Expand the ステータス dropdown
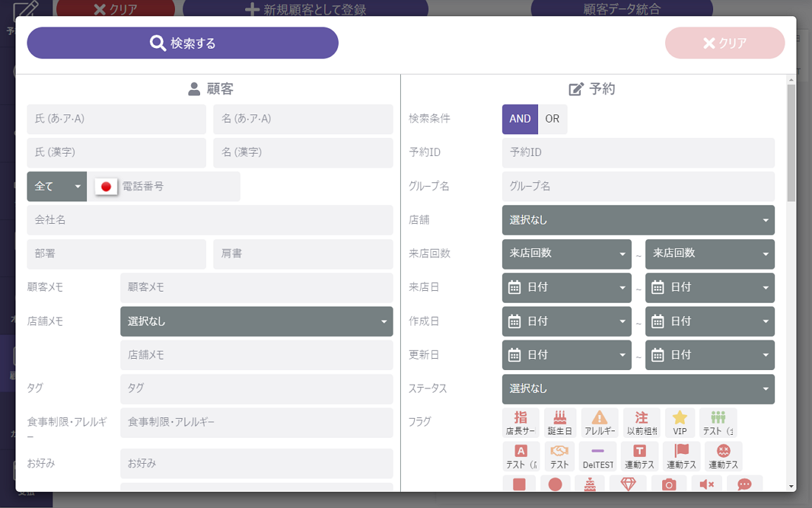 point(638,389)
